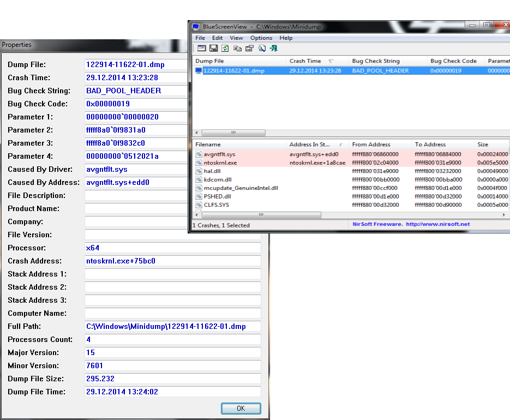
Task: Open the nirsoft.net link in status bar
Action: point(437,224)
